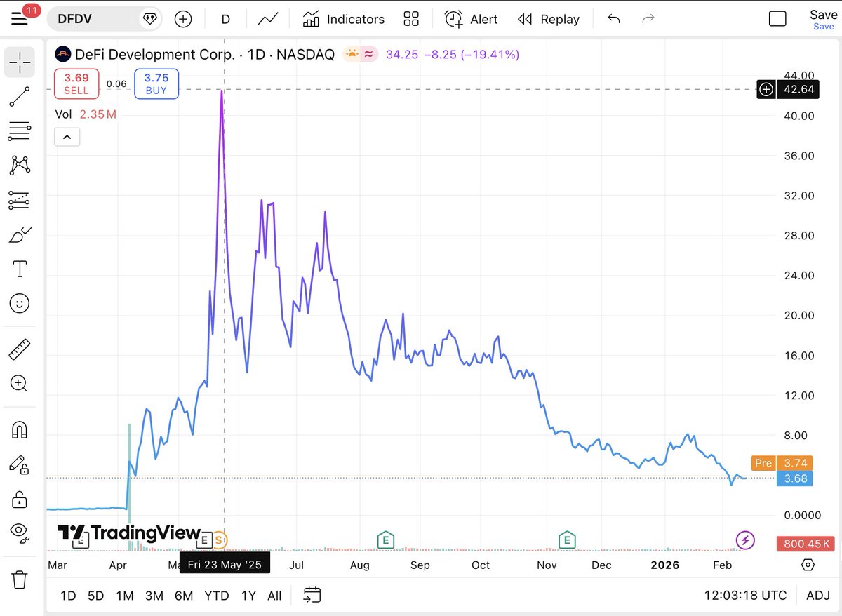Select the crosshair cursor tool
Screen dimensions: 842x616
[x=20, y=63]
